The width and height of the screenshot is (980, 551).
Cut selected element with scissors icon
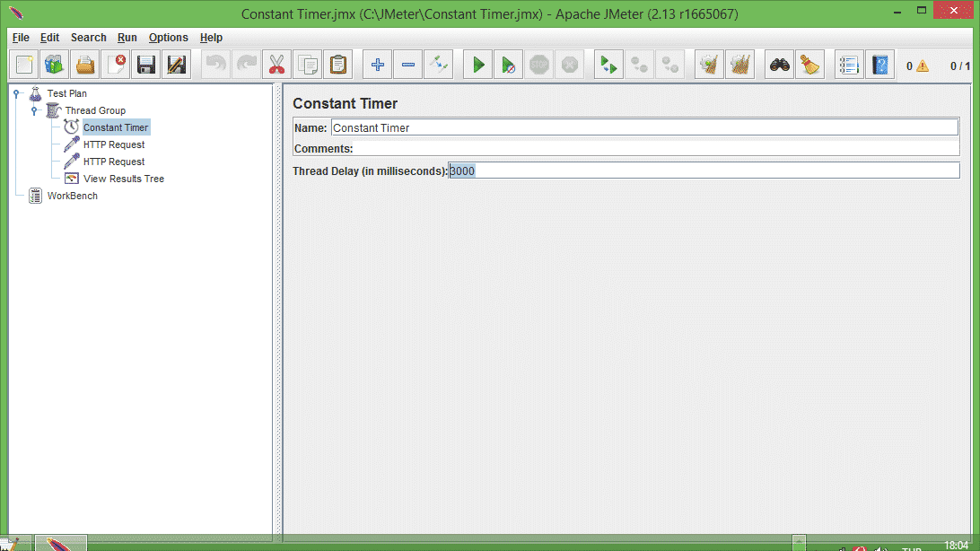click(276, 64)
